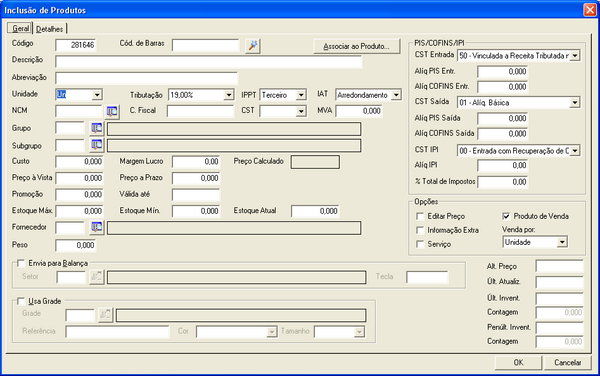Viewport: 600px width, 376px height.
Task: Click the Alíq IPI field
Action: point(502,166)
